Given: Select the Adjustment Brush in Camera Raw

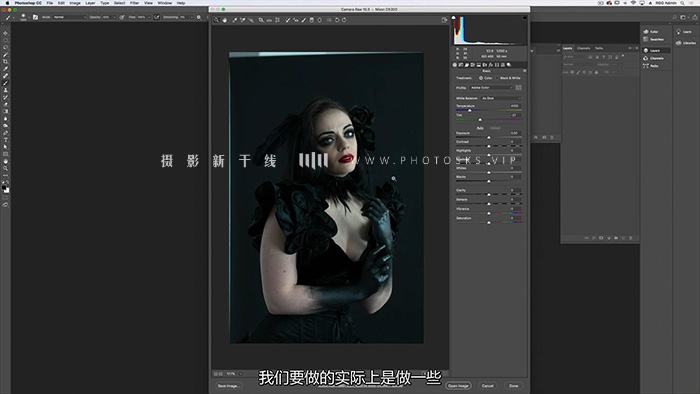Looking at the screenshot, I should 304,20.
